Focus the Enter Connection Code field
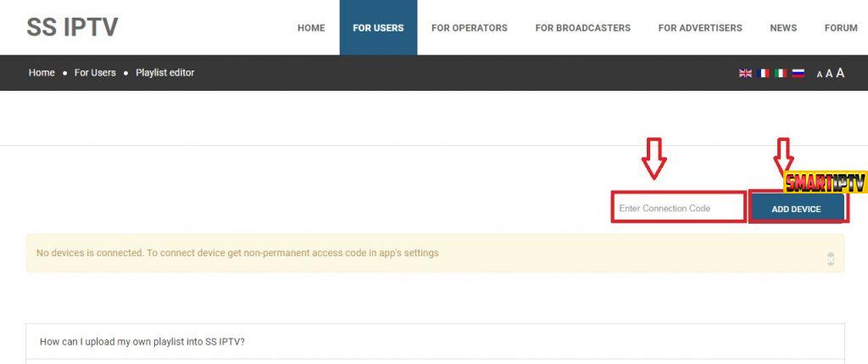The width and height of the screenshot is (868, 364). (679, 209)
